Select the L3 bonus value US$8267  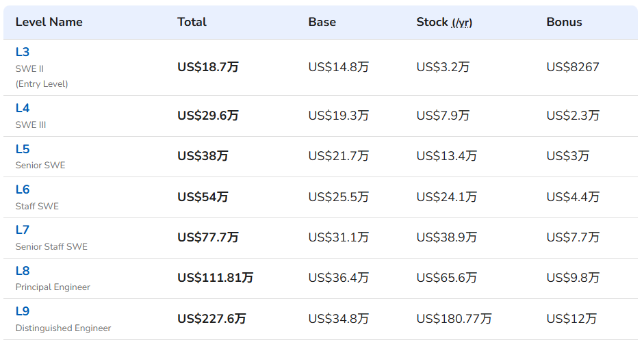(573, 67)
